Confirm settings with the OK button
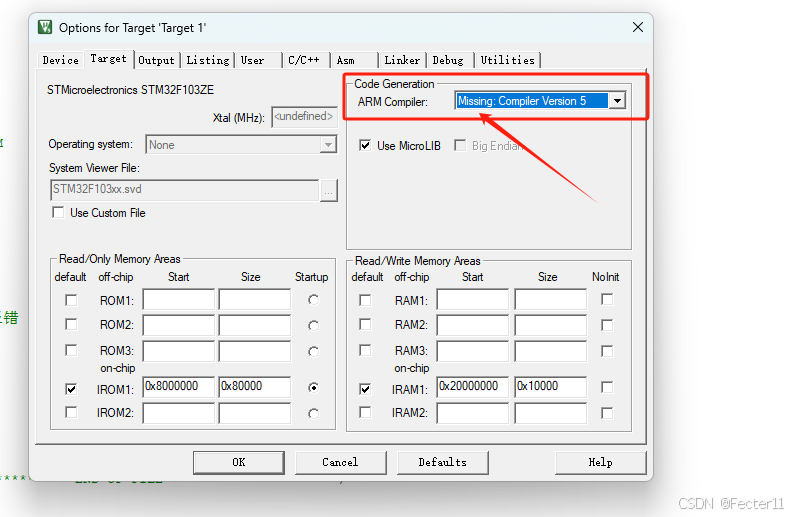 (239, 462)
